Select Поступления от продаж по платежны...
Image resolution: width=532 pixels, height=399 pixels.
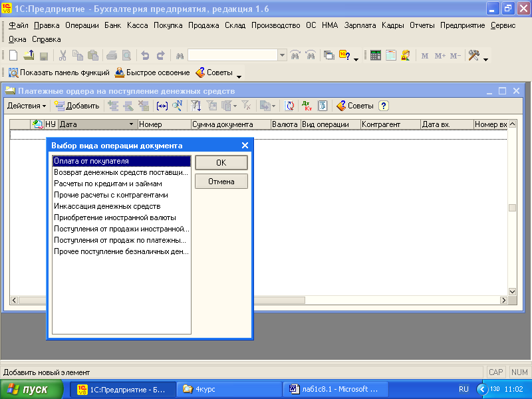point(122,240)
